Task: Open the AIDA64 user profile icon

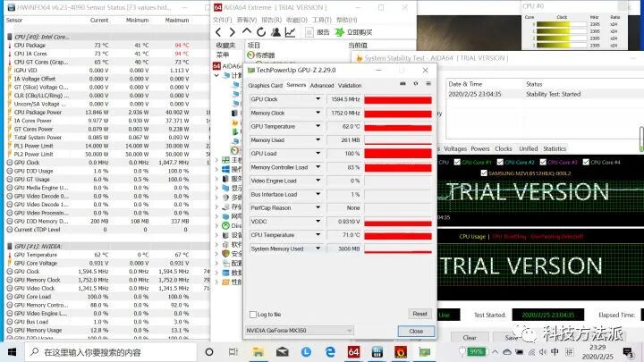Action: pyautogui.click(x=275, y=32)
